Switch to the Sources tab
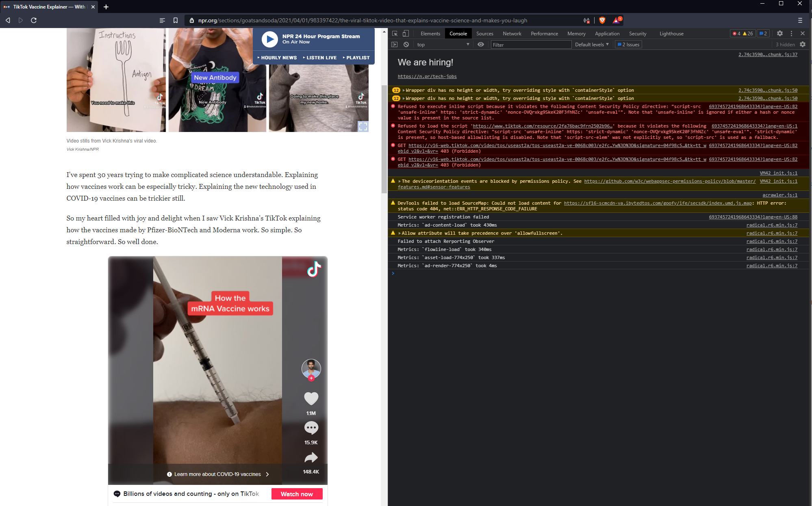812x506 pixels. pyautogui.click(x=484, y=34)
